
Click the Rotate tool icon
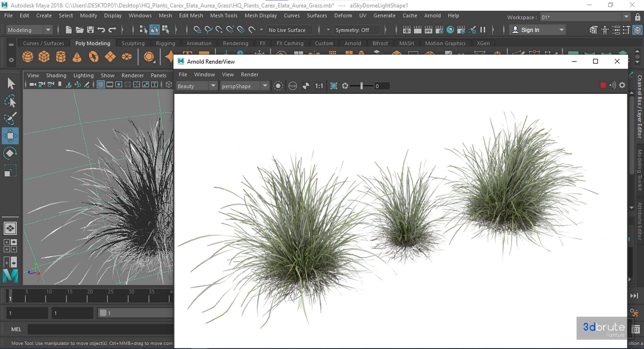pyautogui.click(x=10, y=153)
